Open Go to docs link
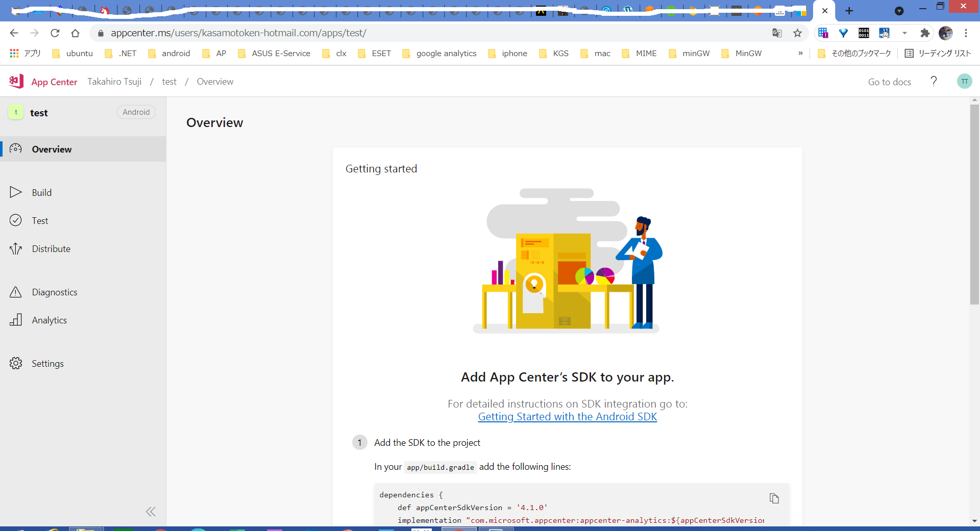This screenshot has width=980, height=531. (x=889, y=82)
